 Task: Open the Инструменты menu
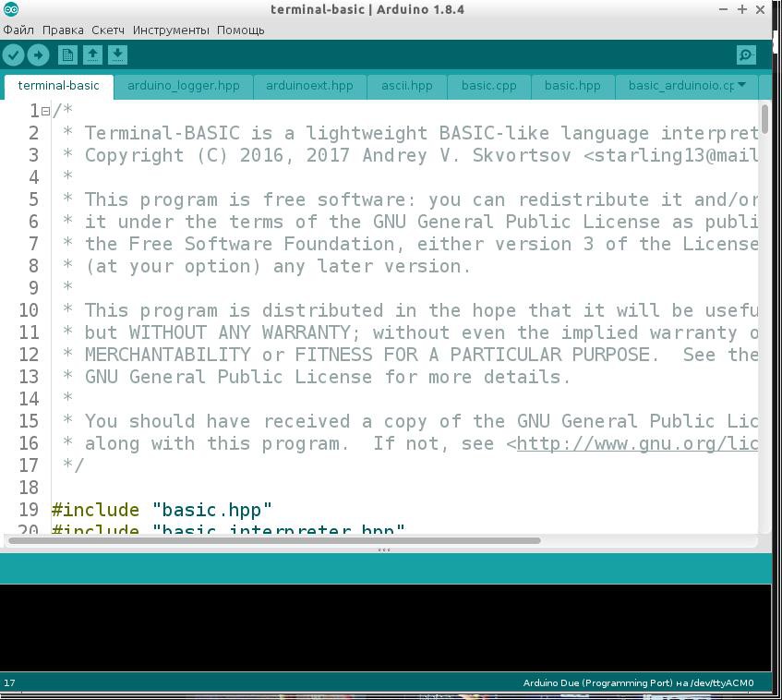tap(171, 30)
